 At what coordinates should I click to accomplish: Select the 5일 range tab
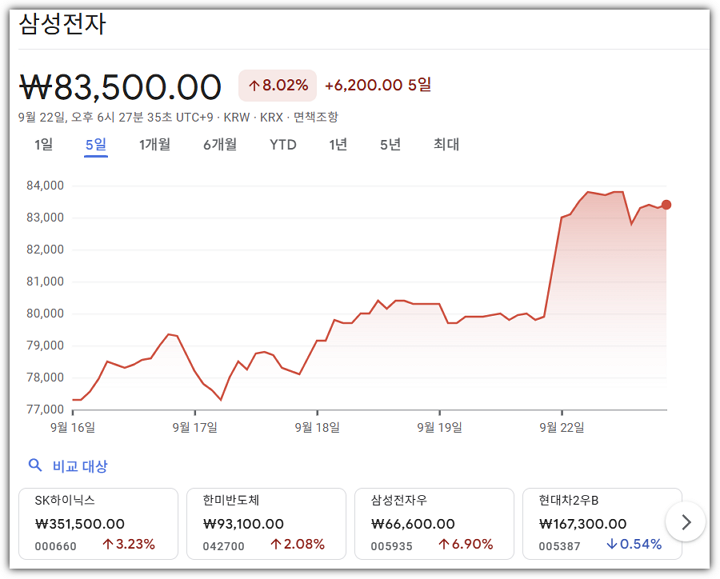point(96,145)
